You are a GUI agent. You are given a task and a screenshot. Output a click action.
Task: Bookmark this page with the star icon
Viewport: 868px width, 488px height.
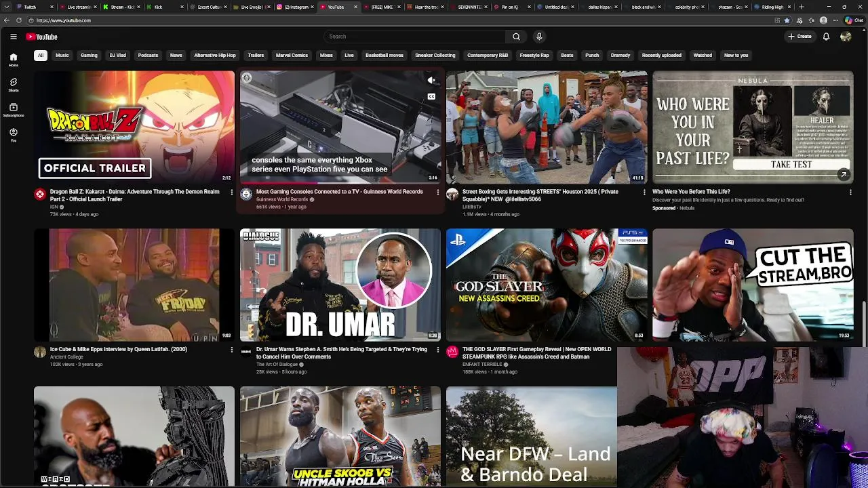(787, 20)
